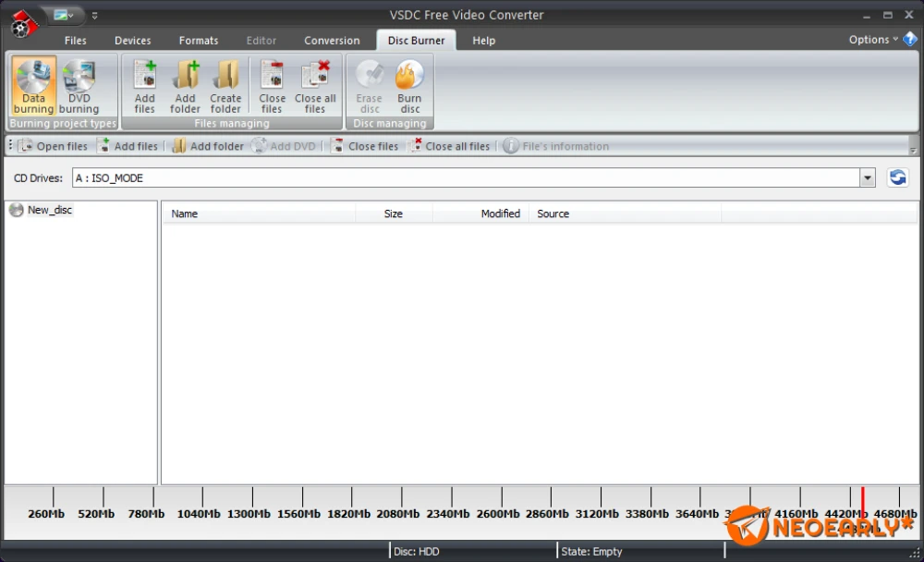Select the Disc Burner tab

coord(416,40)
